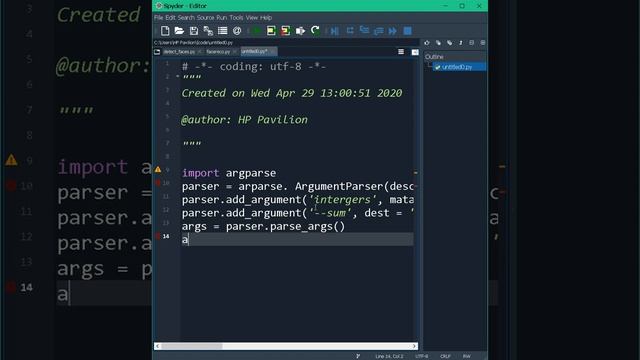
Task: Open the Search menu
Action: coord(186,18)
